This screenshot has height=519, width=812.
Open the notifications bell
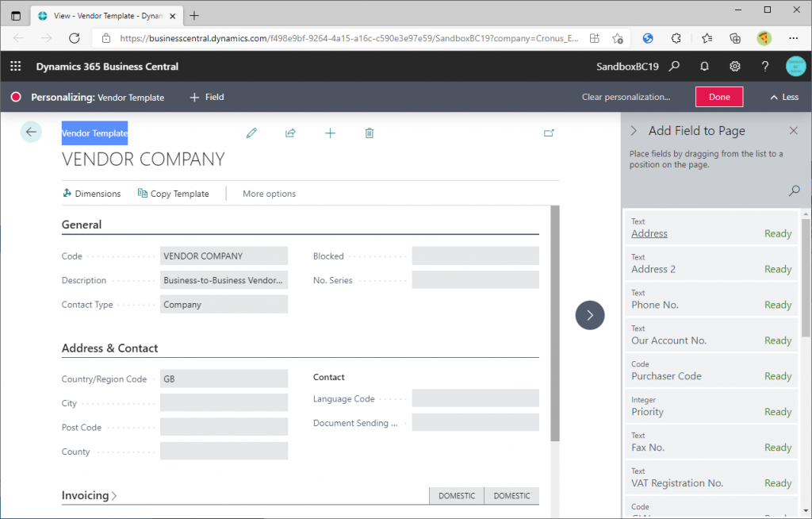(704, 67)
